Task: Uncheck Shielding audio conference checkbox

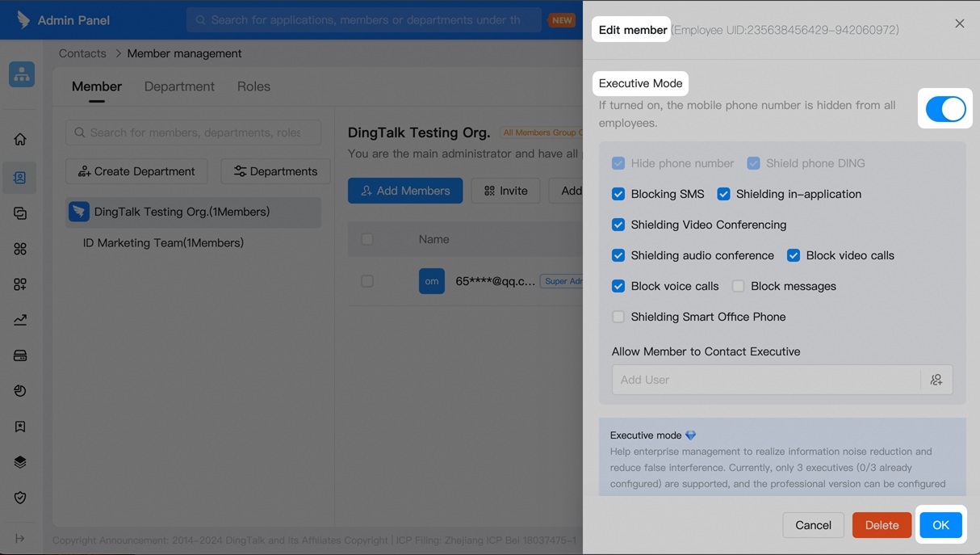Action: (618, 255)
